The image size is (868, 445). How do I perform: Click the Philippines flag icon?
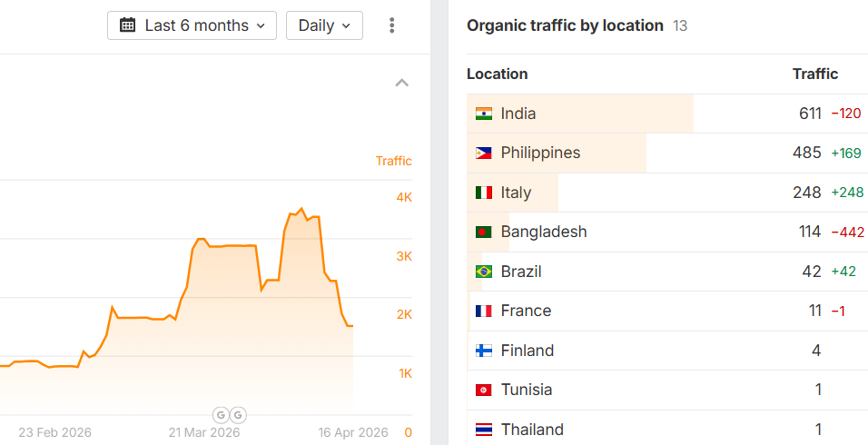point(484,153)
